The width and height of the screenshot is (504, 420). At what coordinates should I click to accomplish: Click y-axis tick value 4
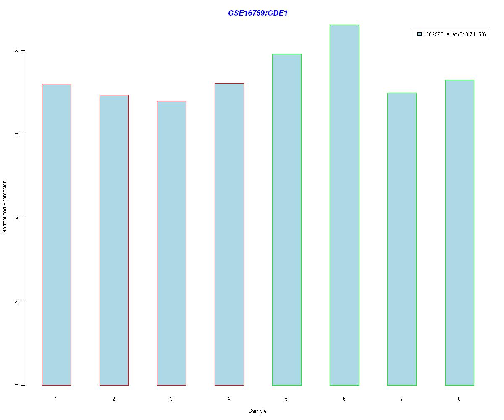click(17, 218)
